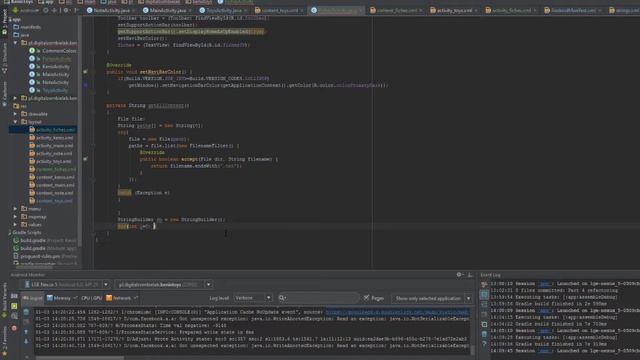
Task: Open the NoteActivity.java editor tab
Action: (111, 11)
